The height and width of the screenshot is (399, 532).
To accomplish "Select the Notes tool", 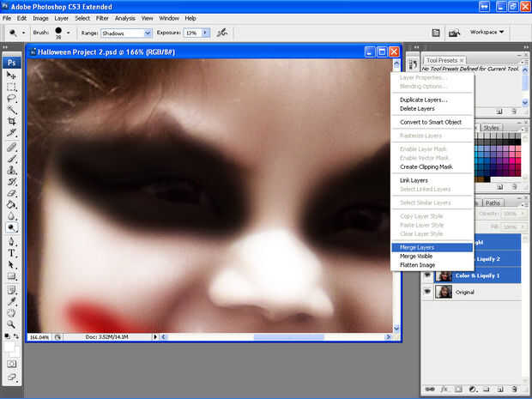I will tap(11, 290).
